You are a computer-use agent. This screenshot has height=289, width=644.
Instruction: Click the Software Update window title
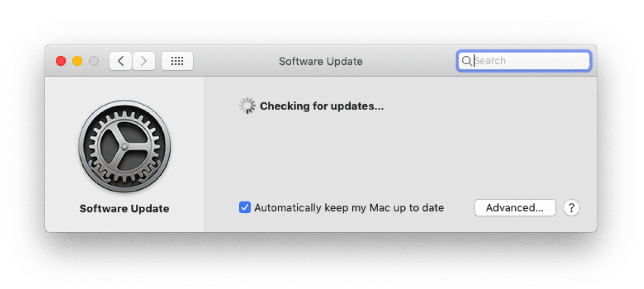(321, 61)
